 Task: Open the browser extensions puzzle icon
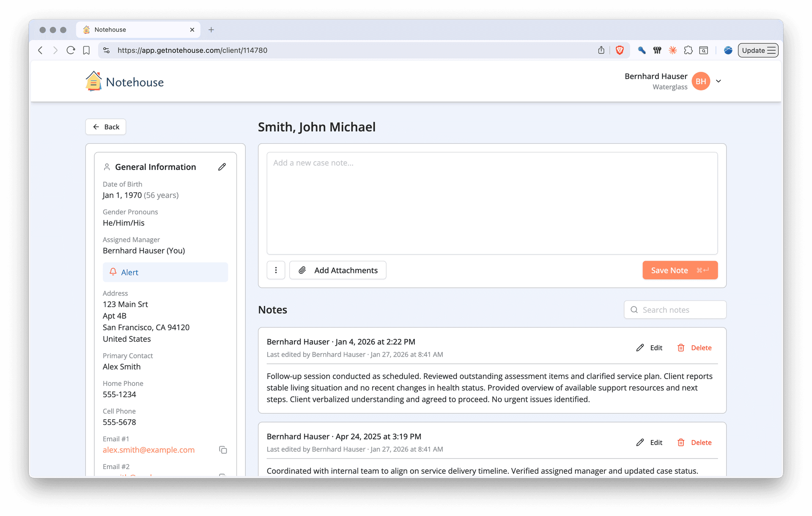tap(689, 50)
